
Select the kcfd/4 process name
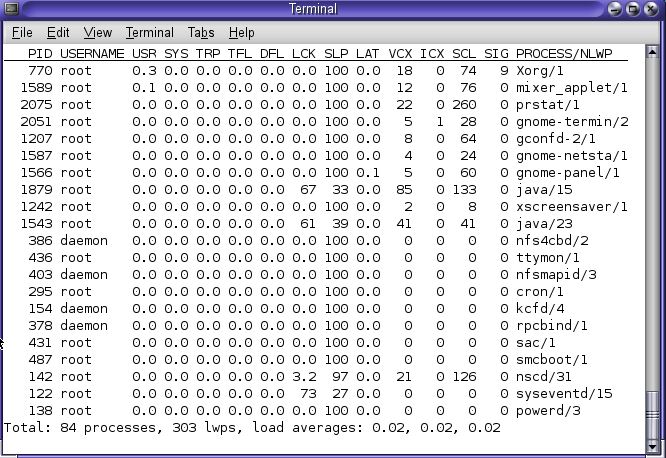pyautogui.click(x=540, y=308)
